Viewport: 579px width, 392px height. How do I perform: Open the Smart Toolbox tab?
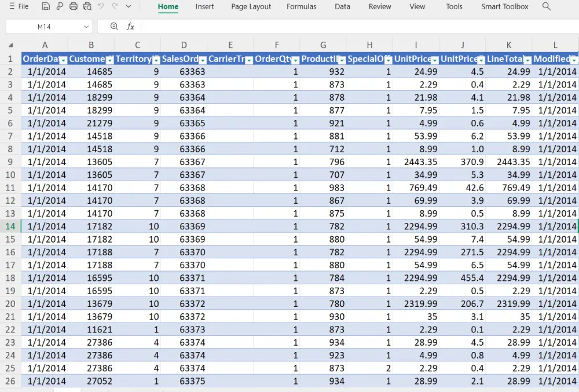coord(504,6)
